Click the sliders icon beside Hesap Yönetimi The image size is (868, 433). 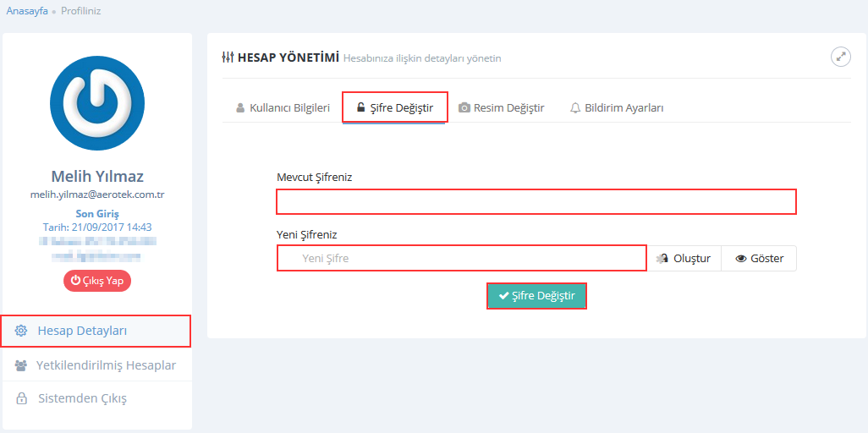(x=228, y=58)
